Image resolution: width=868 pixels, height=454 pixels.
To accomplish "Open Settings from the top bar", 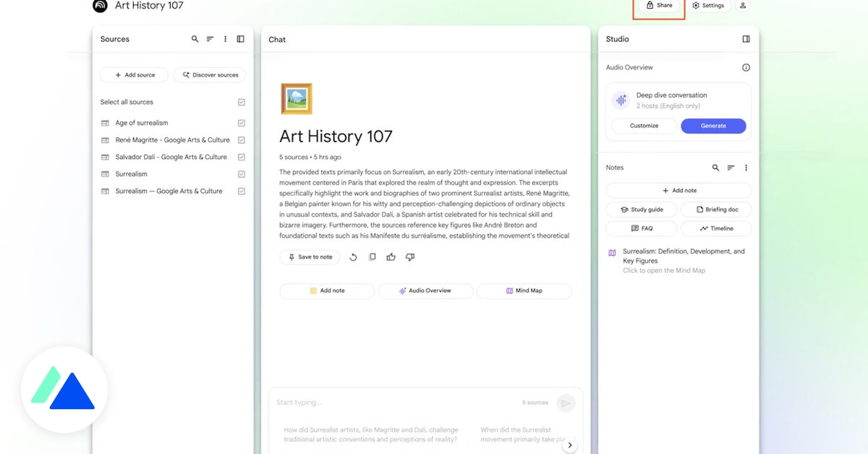I will coord(708,5).
